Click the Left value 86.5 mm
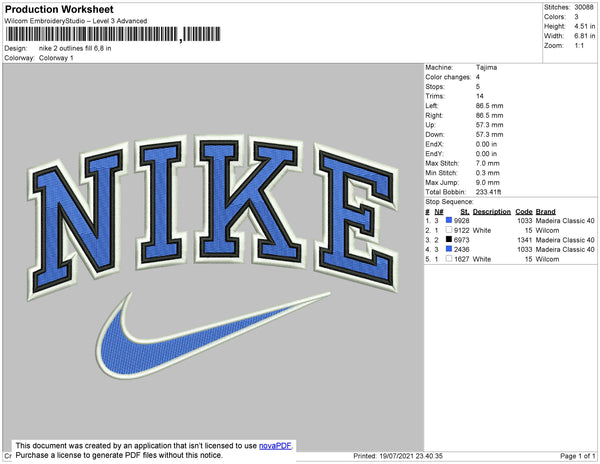The image size is (600, 464). (489, 106)
